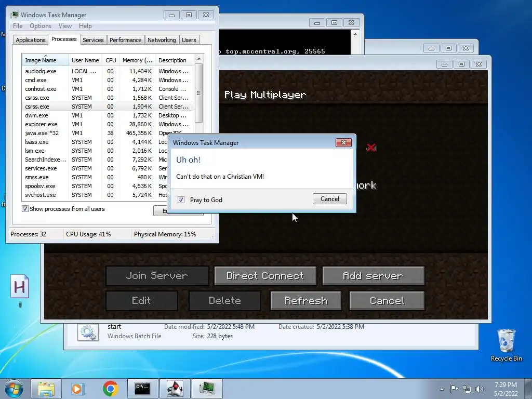Toggle the Pray to God checkbox
Screen dimensions: 532x399
pos(181,200)
